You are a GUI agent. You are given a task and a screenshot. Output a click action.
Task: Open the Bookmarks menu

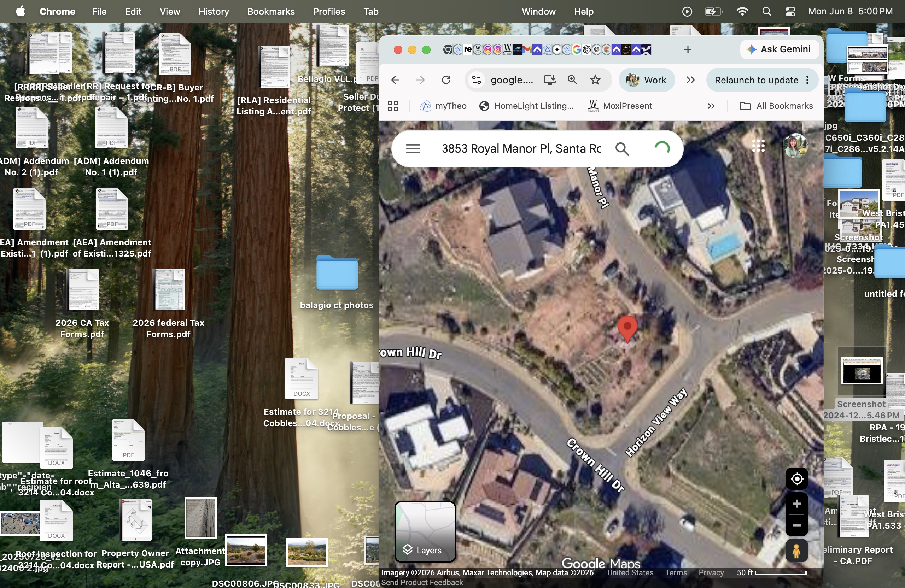pos(271,11)
